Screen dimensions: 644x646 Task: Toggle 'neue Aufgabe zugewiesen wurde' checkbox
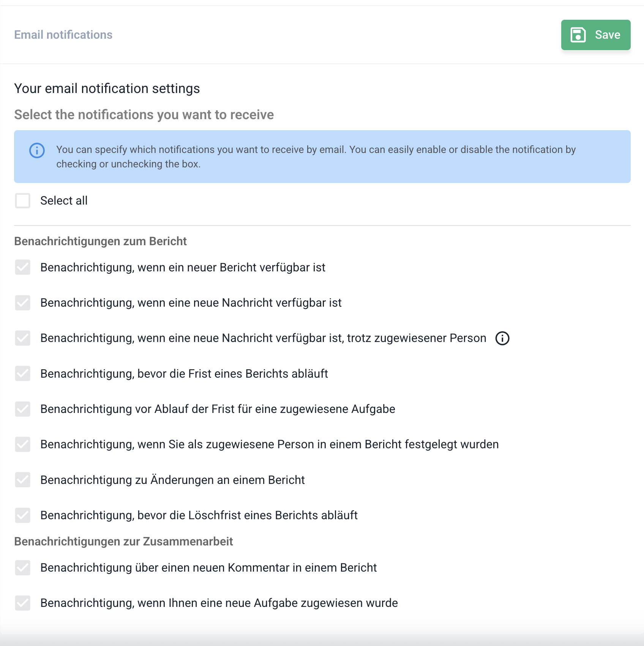(23, 603)
